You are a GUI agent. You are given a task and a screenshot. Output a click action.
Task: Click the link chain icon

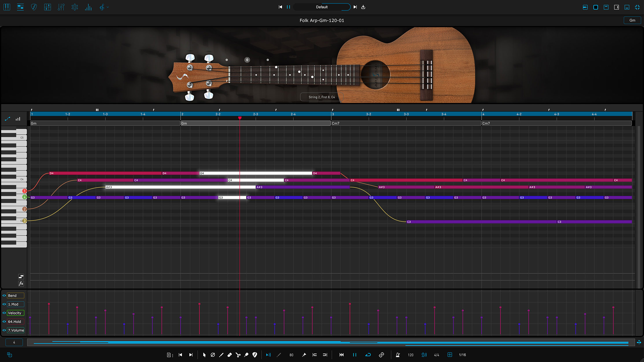pyautogui.click(x=381, y=355)
